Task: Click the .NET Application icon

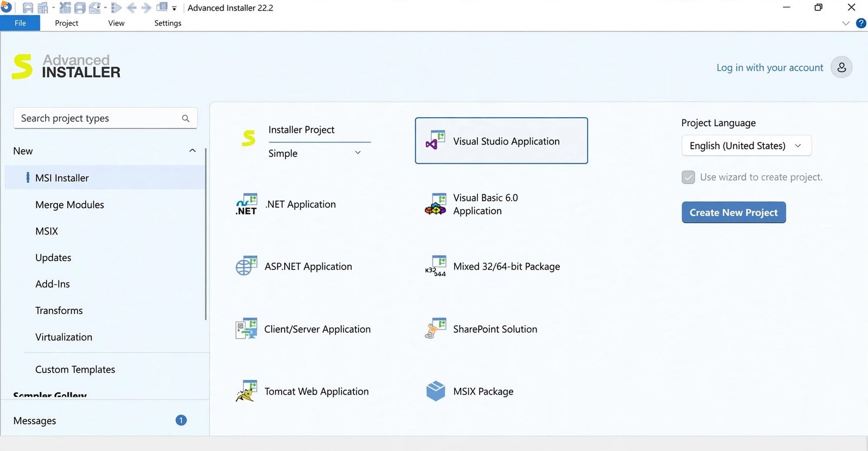Action: (246, 204)
